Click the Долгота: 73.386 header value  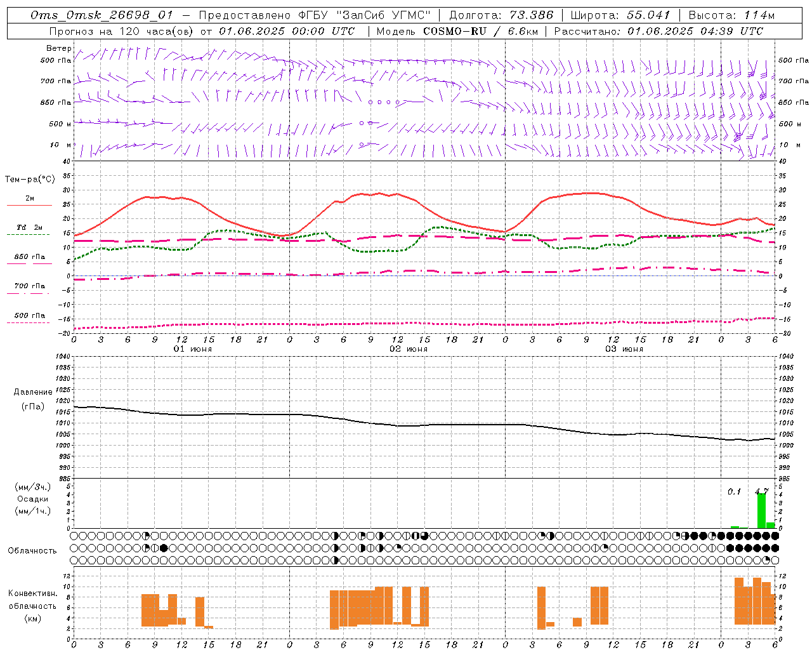coord(501,15)
